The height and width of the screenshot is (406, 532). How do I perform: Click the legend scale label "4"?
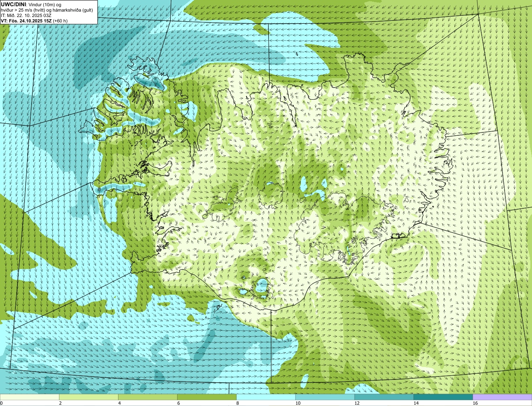click(120, 403)
